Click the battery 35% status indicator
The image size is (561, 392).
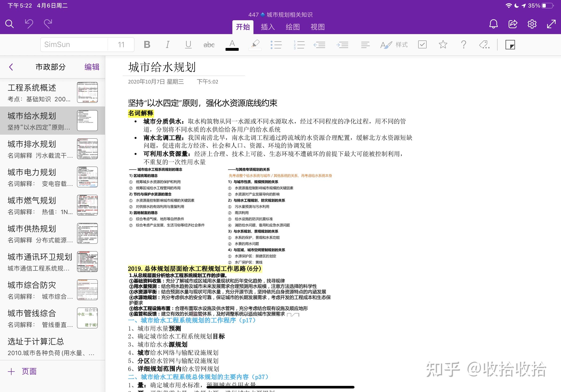pyautogui.click(x=541, y=6)
